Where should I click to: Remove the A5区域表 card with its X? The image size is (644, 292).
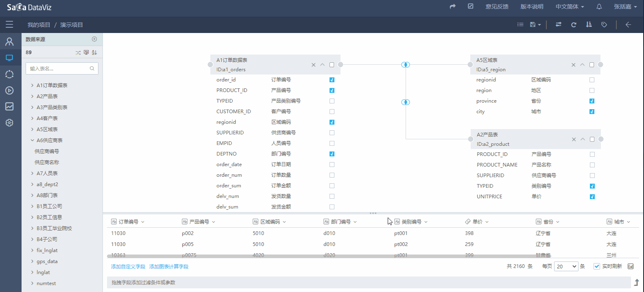(x=573, y=65)
